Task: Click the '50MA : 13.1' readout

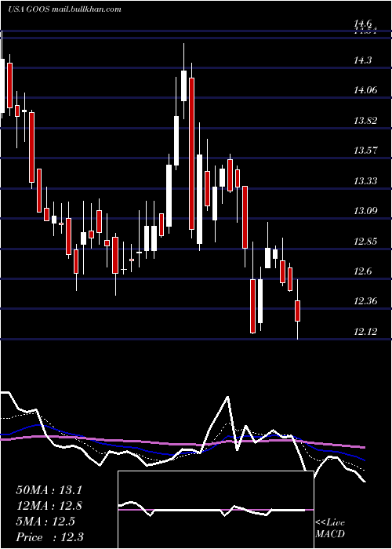Action: pyautogui.click(x=49, y=490)
